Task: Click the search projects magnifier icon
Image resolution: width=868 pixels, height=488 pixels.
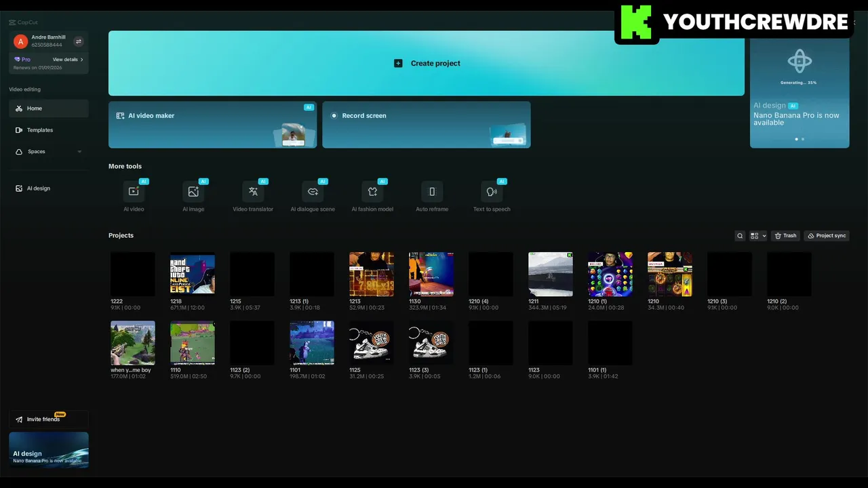Action: pos(740,236)
